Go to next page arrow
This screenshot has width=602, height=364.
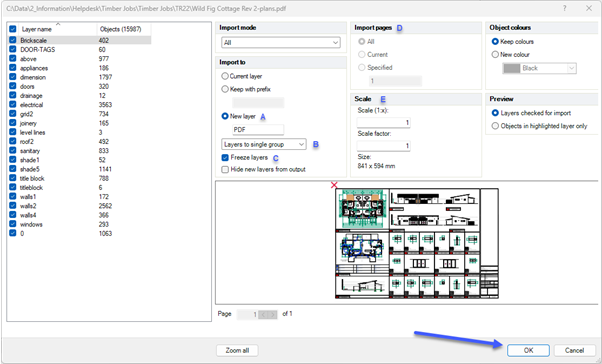click(273, 314)
